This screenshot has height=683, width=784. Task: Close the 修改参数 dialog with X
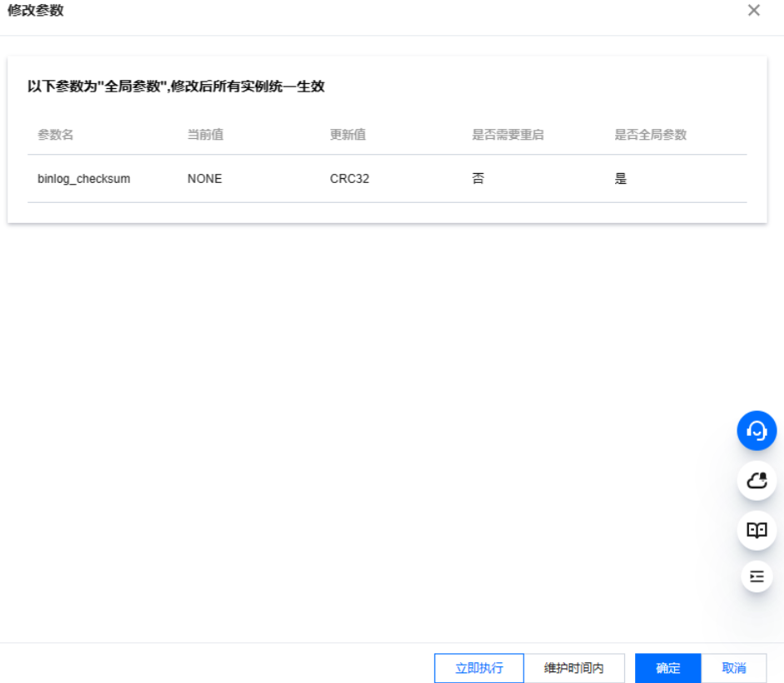(x=753, y=11)
